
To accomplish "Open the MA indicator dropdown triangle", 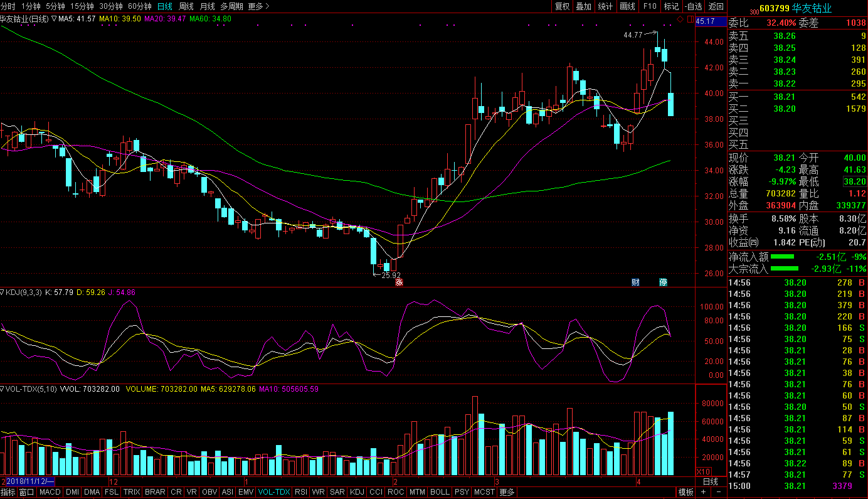I will click(x=54, y=19).
